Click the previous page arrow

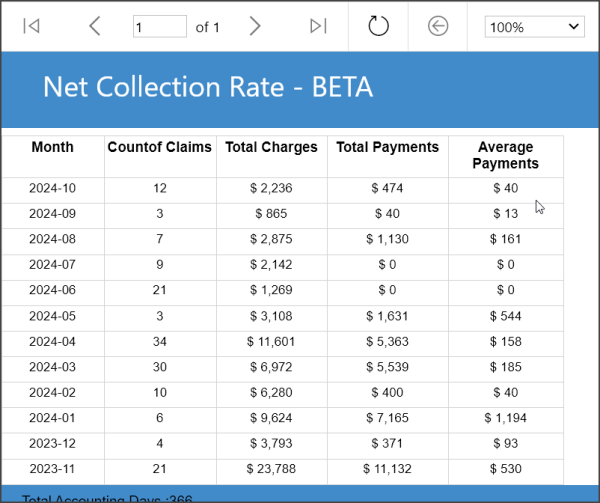pyautogui.click(x=95, y=27)
